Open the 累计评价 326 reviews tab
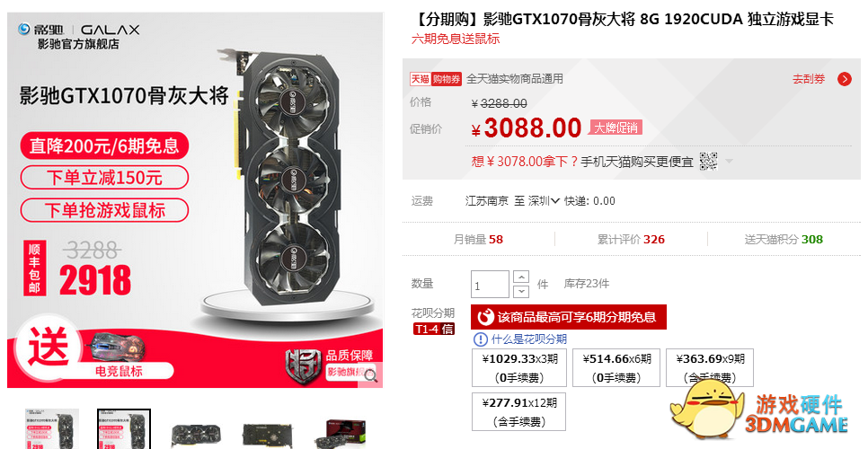The height and width of the screenshot is (449, 868). (631, 240)
